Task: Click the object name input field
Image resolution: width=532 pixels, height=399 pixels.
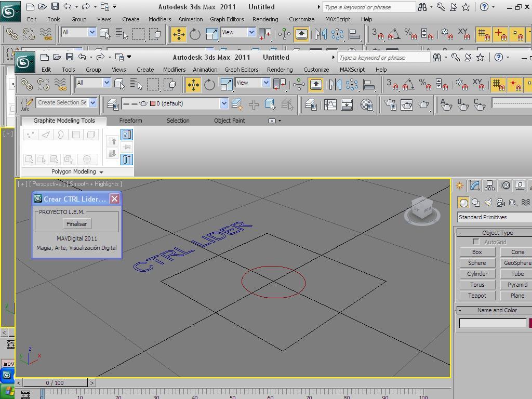Action: click(493, 323)
